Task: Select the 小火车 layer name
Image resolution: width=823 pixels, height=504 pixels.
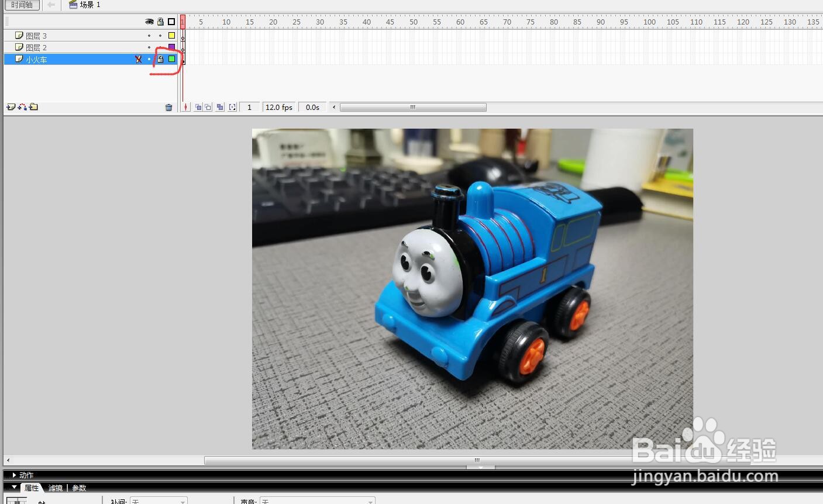Action: click(36, 59)
